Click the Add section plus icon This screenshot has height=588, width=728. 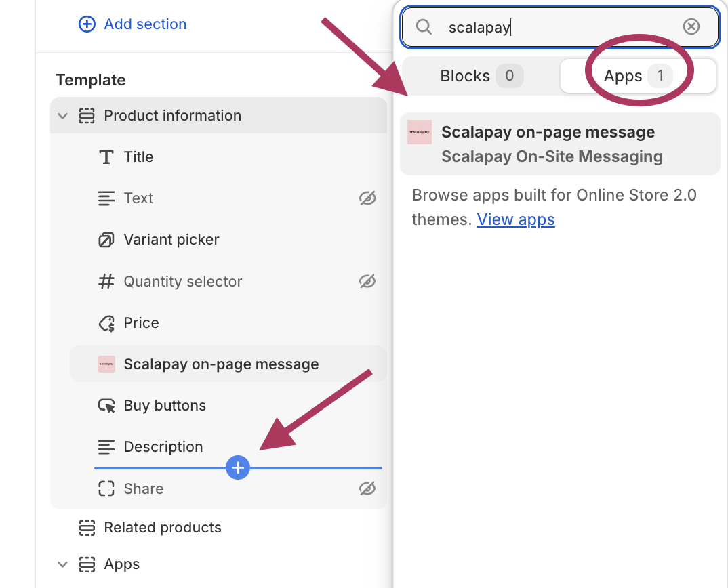tap(87, 24)
